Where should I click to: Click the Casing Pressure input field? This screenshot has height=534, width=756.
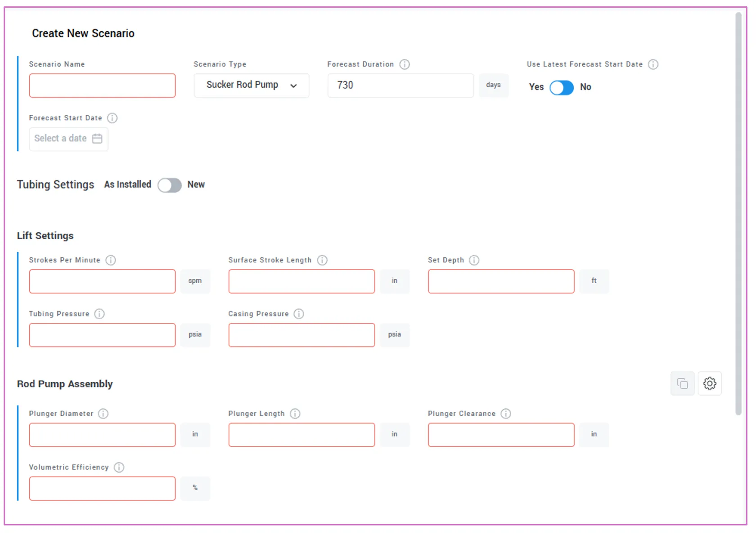[x=301, y=335]
